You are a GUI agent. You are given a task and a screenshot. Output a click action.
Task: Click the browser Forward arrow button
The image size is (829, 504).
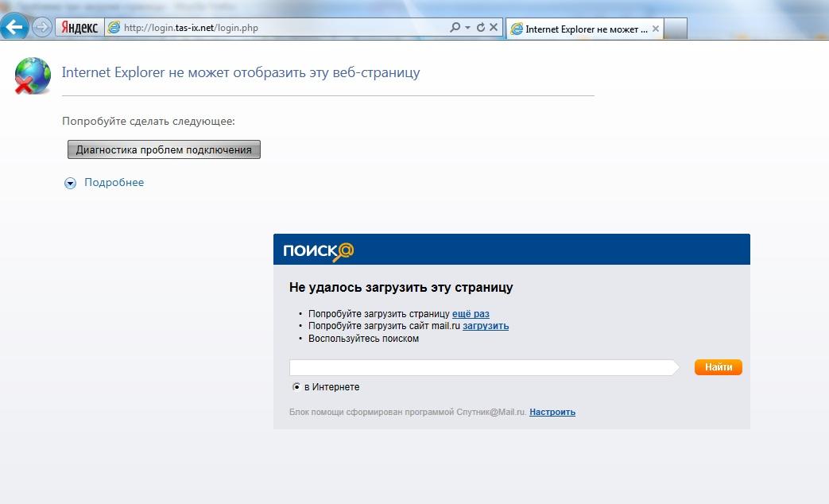pyautogui.click(x=41, y=27)
